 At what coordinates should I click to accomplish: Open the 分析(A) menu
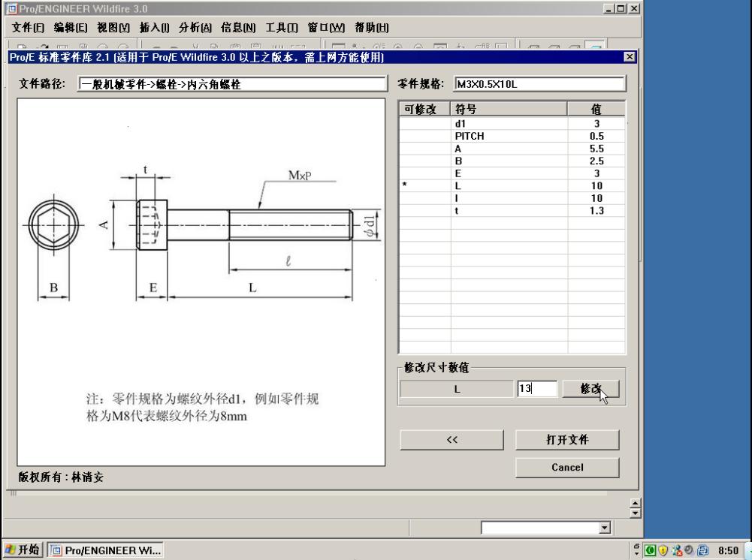pyautogui.click(x=195, y=28)
